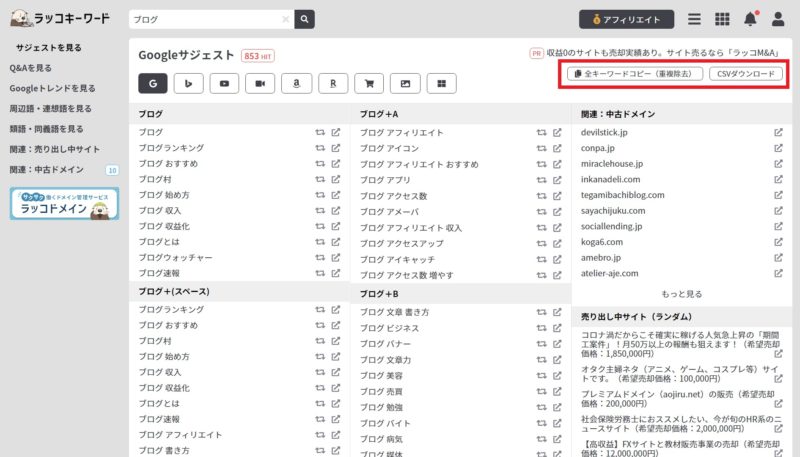Screen dimensions: 800x457
Task: Click keyword ブログ 勉強
Action: click(x=381, y=407)
